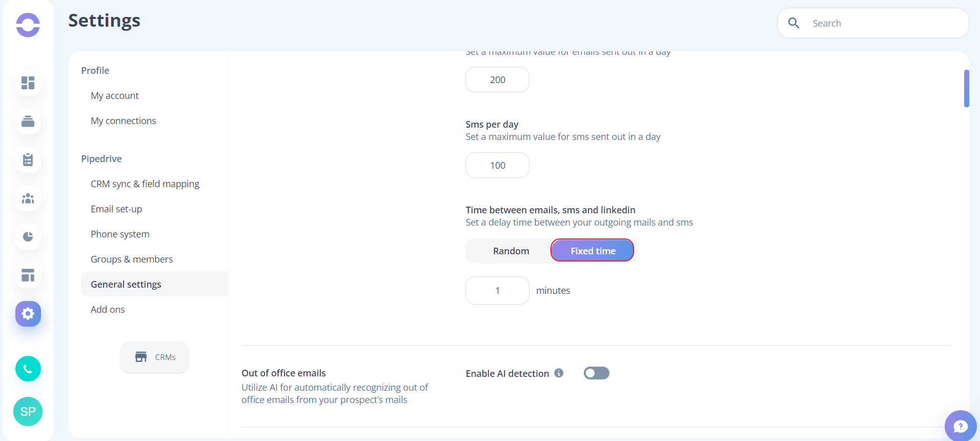Open the dashboard grid icon in sidebar
The width and height of the screenshot is (980, 441).
point(28,83)
